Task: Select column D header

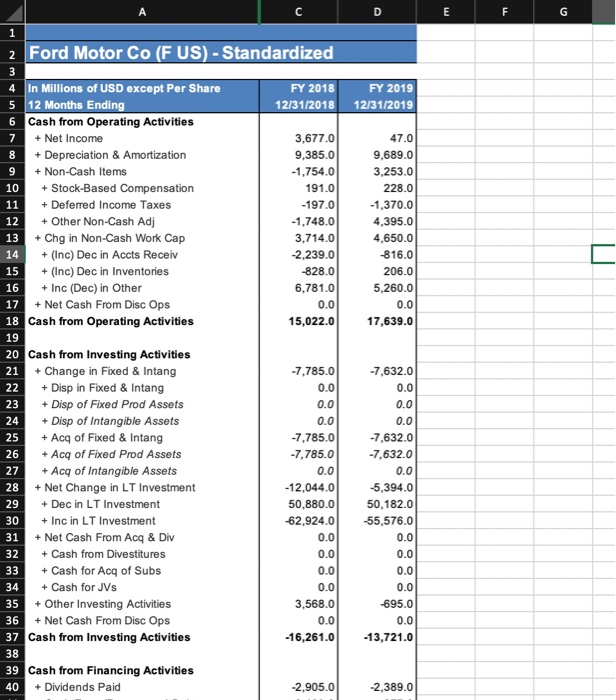Action: [x=377, y=12]
